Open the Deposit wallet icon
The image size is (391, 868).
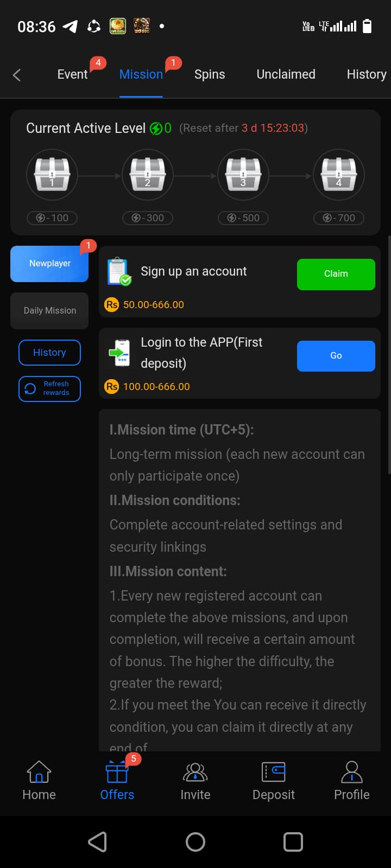click(274, 773)
